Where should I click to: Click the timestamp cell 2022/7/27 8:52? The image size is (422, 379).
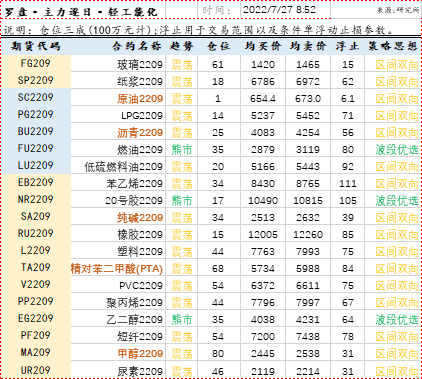coord(279,10)
